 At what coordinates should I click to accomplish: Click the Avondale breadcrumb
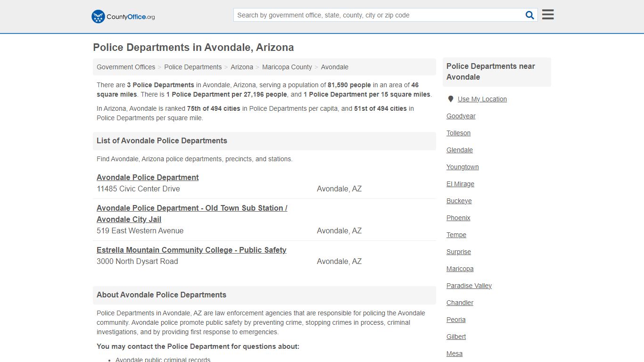point(335,67)
